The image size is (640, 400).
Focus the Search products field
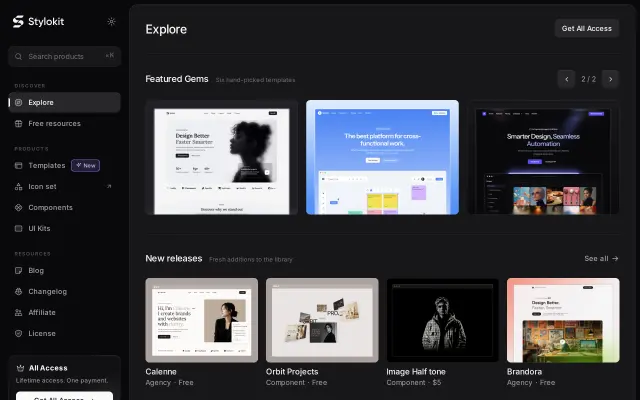(x=64, y=56)
